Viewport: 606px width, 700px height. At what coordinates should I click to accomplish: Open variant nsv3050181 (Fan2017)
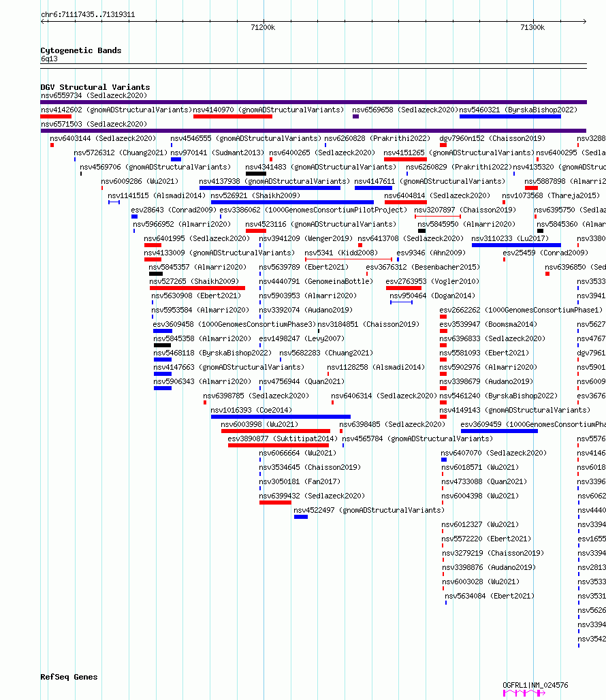point(300,481)
